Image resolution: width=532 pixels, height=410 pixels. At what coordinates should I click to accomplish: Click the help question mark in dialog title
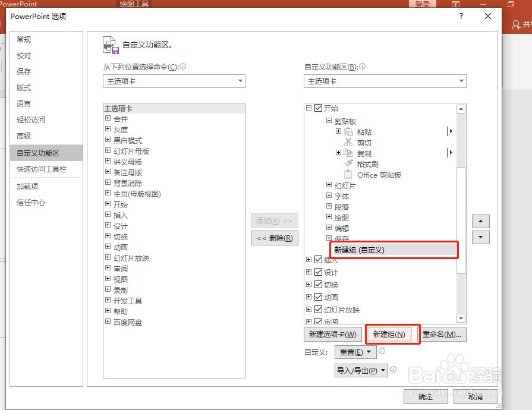[x=461, y=16]
